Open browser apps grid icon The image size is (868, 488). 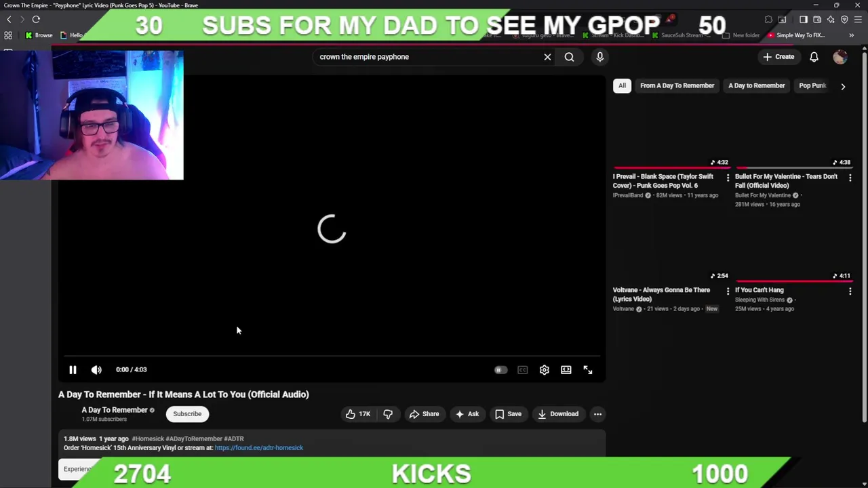8,35
